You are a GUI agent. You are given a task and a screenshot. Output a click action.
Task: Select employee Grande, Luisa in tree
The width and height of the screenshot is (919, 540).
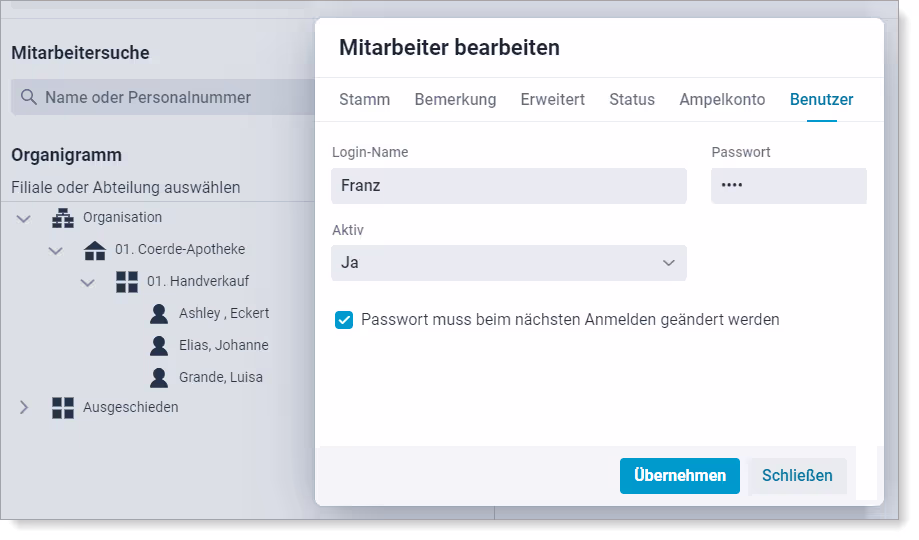pos(221,377)
